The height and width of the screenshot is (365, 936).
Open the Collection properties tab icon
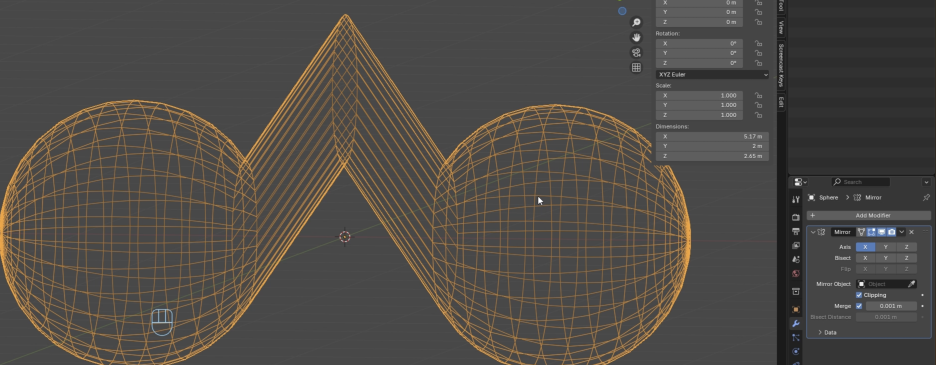[x=796, y=292]
